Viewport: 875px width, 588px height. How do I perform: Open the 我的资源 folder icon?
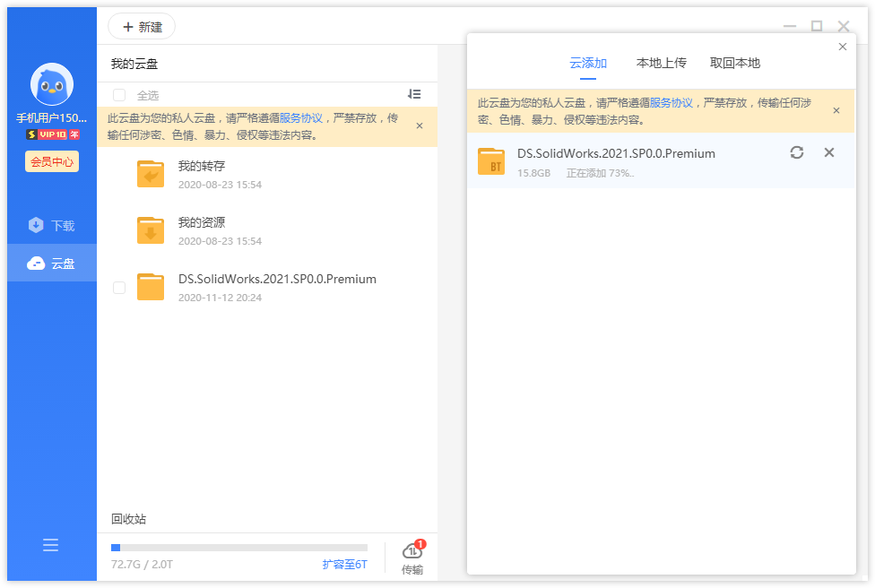click(151, 230)
